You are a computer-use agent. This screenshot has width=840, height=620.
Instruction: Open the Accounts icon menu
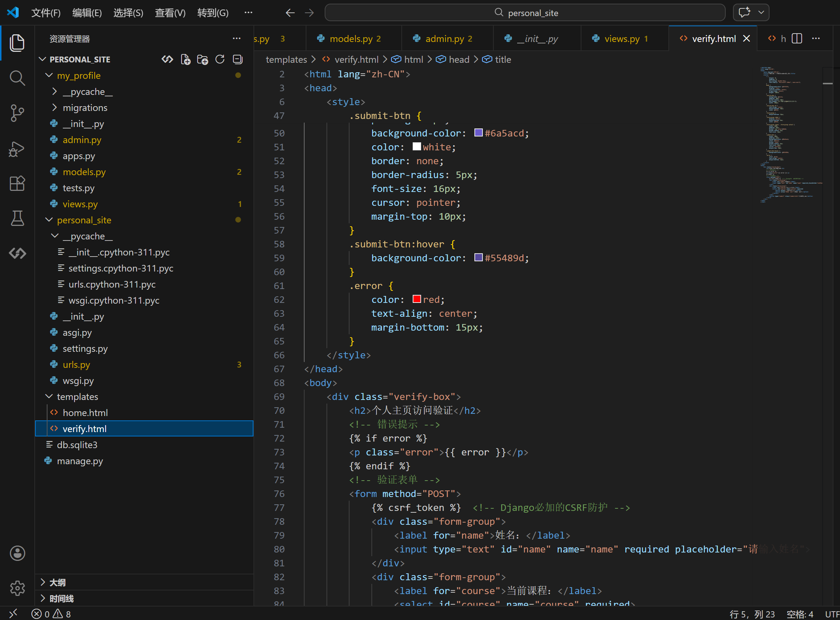[17, 553]
